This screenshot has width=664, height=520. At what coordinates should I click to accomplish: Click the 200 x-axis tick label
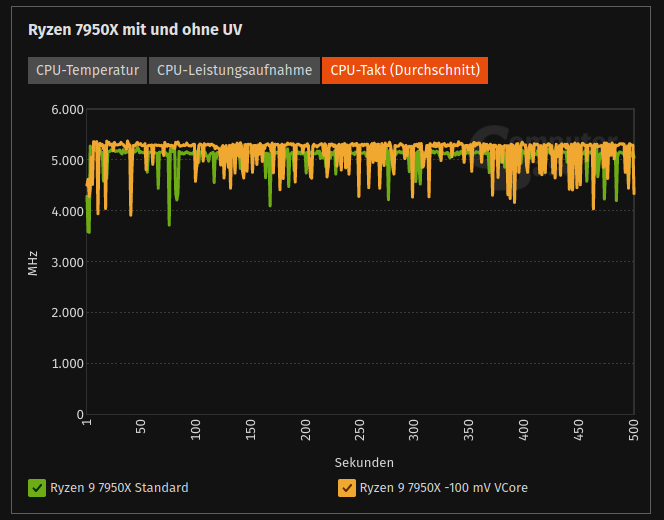(305, 430)
